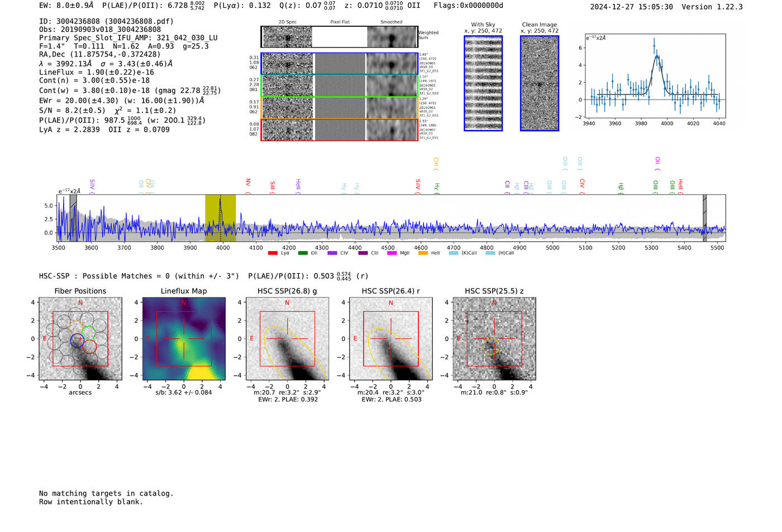Click the 'Primary Spec_Slot_IFU_AMP: 321_042_030_LU' text
This screenshot has width=782, height=532.
tap(128, 38)
